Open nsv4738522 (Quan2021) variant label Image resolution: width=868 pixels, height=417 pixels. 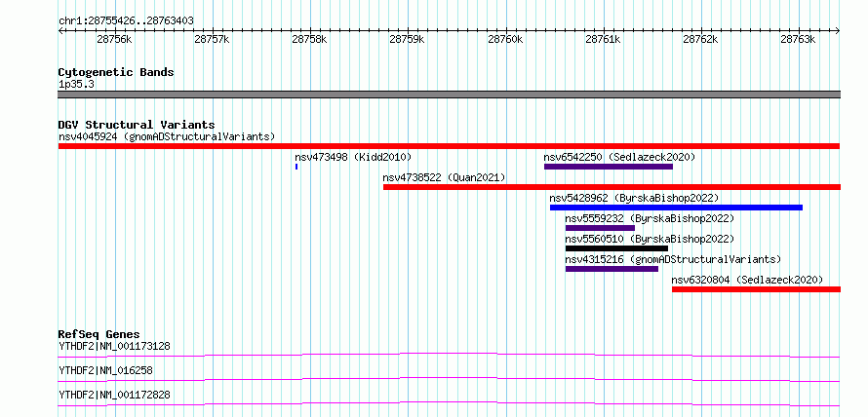(444, 177)
